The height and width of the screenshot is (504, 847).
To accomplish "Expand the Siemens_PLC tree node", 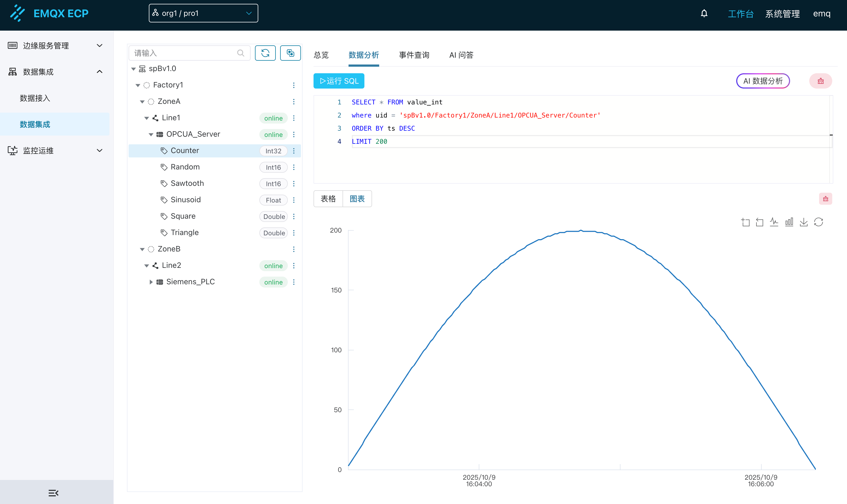I will point(151,282).
